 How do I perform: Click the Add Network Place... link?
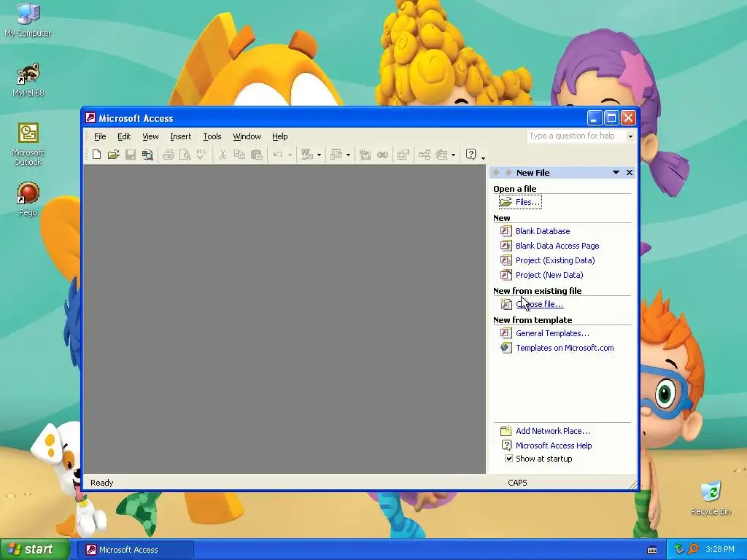(x=553, y=431)
